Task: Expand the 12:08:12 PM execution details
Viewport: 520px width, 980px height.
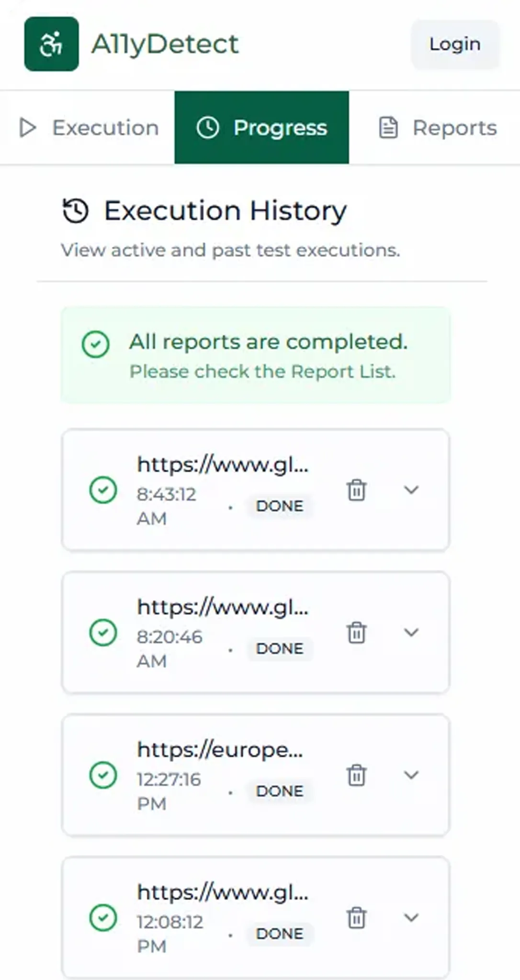Action: coord(411,918)
